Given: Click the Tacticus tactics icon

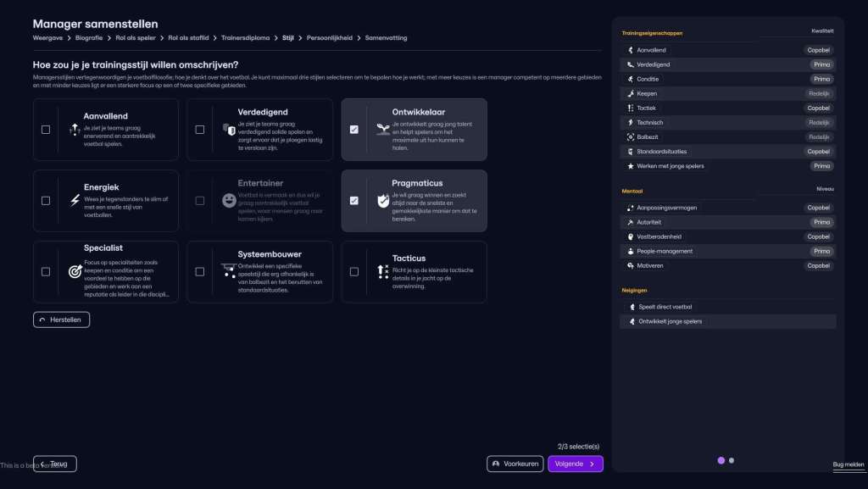Looking at the screenshot, I should [x=382, y=272].
